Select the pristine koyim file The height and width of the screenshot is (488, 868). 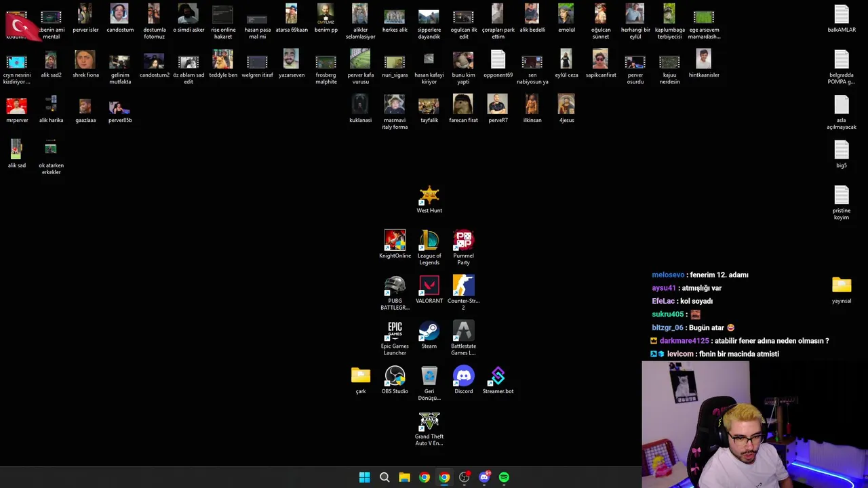tap(842, 203)
